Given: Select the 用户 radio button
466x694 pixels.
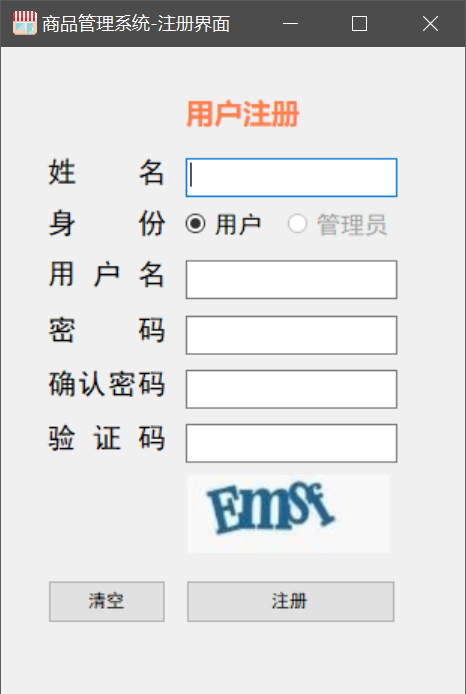Looking at the screenshot, I should (x=195, y=224).
